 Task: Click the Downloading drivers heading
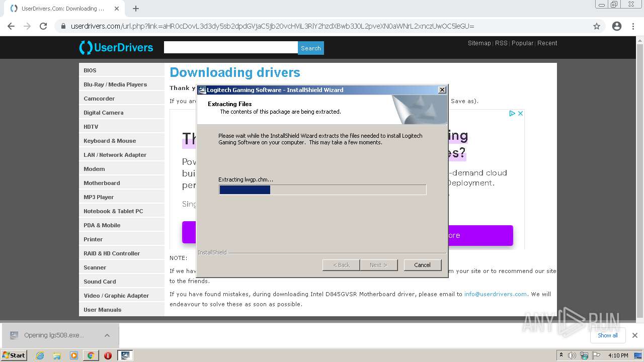(x=235, y=72)
